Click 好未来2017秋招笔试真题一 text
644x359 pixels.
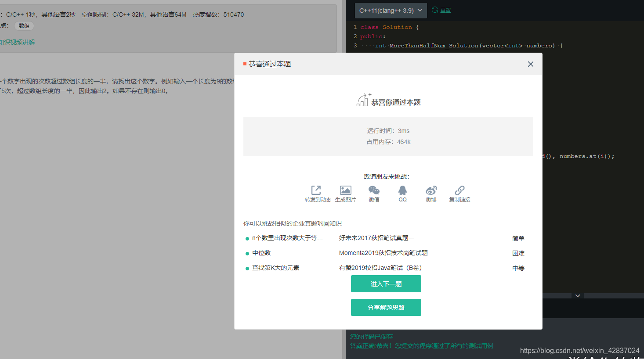(x=376, y=238)
